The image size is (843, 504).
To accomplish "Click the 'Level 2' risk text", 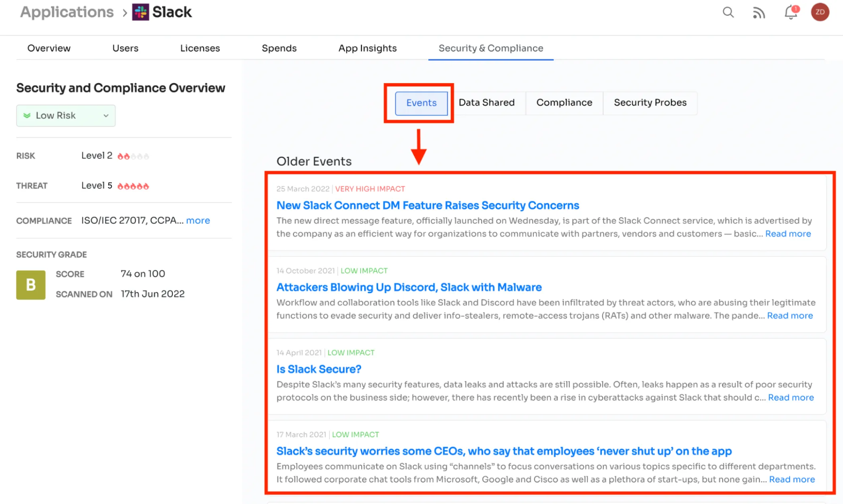I will [97, 156].
